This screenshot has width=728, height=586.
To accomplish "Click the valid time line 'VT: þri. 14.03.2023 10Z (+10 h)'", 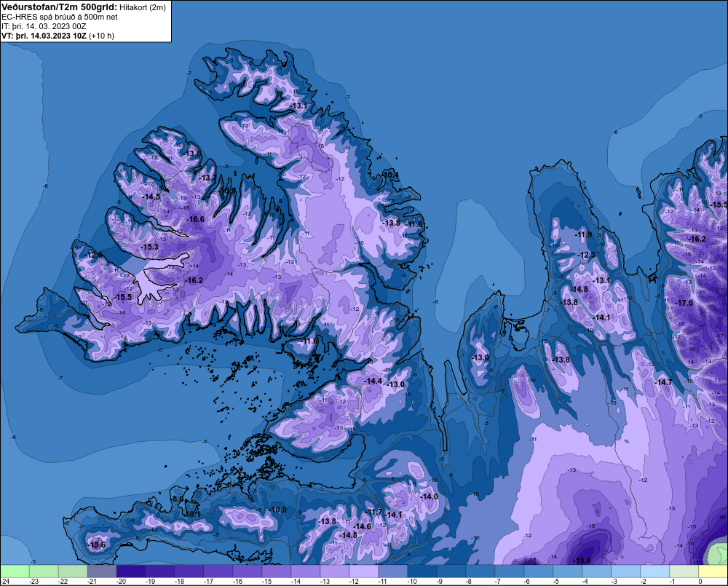I will [x=58, y=36].
